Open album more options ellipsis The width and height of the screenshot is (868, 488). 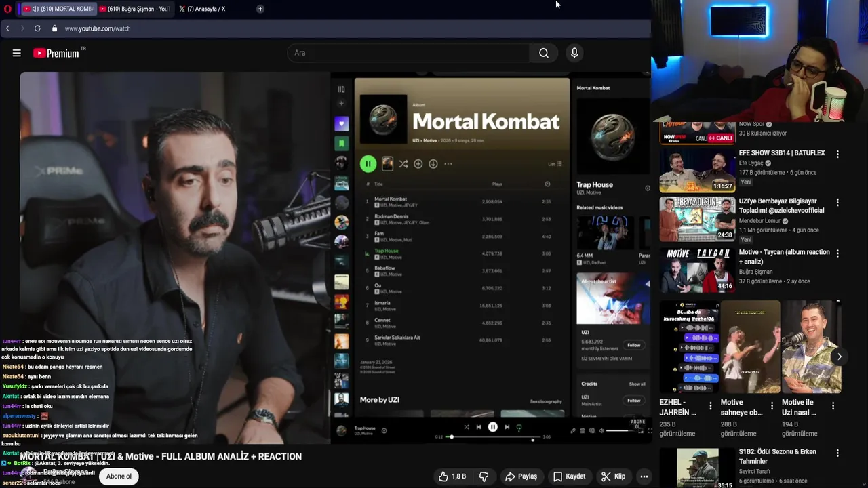point(448,164)
